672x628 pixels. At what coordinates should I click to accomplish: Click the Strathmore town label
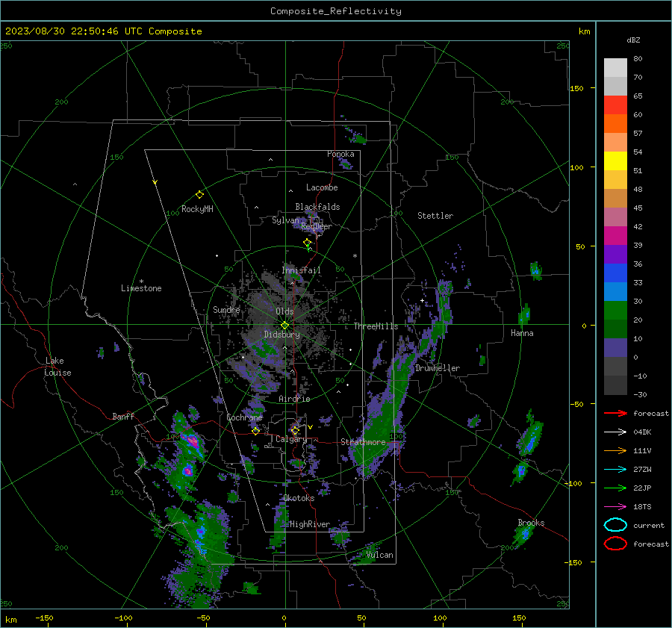click(363, 442)
